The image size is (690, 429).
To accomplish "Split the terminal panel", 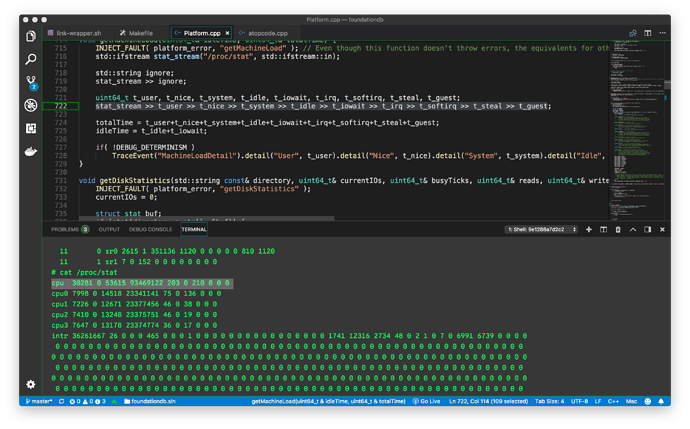I will [x=604, y=230].
